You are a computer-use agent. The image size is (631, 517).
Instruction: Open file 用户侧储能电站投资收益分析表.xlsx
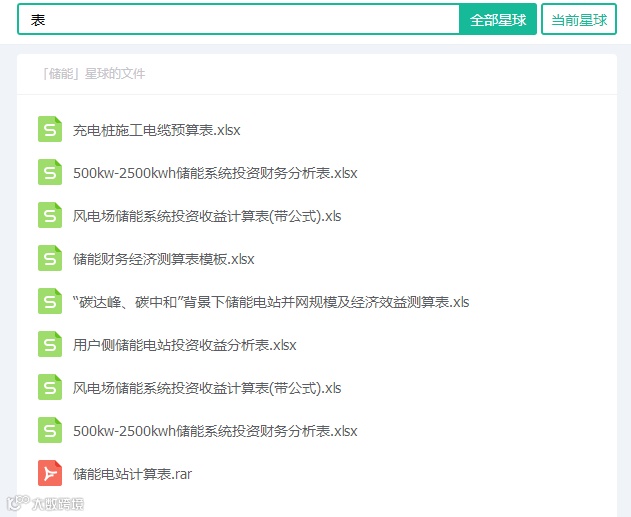(x=184, y=345)
